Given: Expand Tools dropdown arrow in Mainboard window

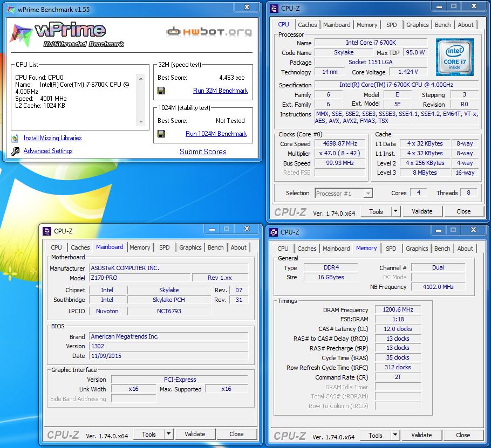Looking at the screenshot, I should click(168, 434).
